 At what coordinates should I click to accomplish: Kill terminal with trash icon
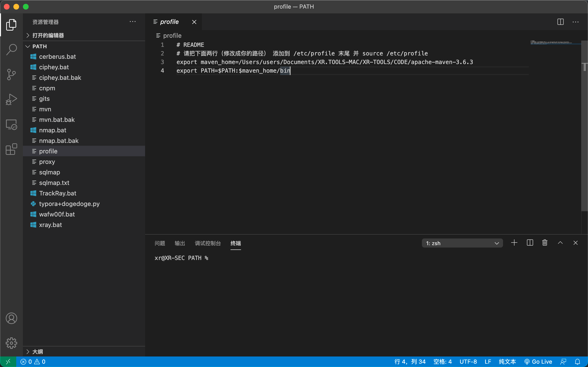pos(545,243)
